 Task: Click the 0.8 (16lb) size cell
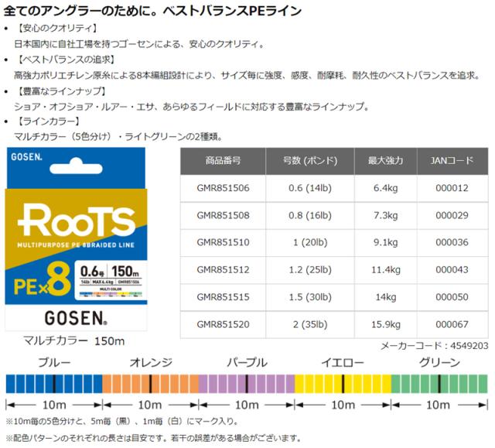coord(310,215)
